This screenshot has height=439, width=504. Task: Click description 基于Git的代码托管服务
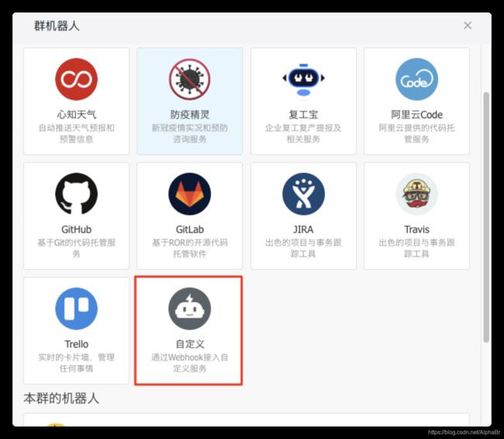77,248
